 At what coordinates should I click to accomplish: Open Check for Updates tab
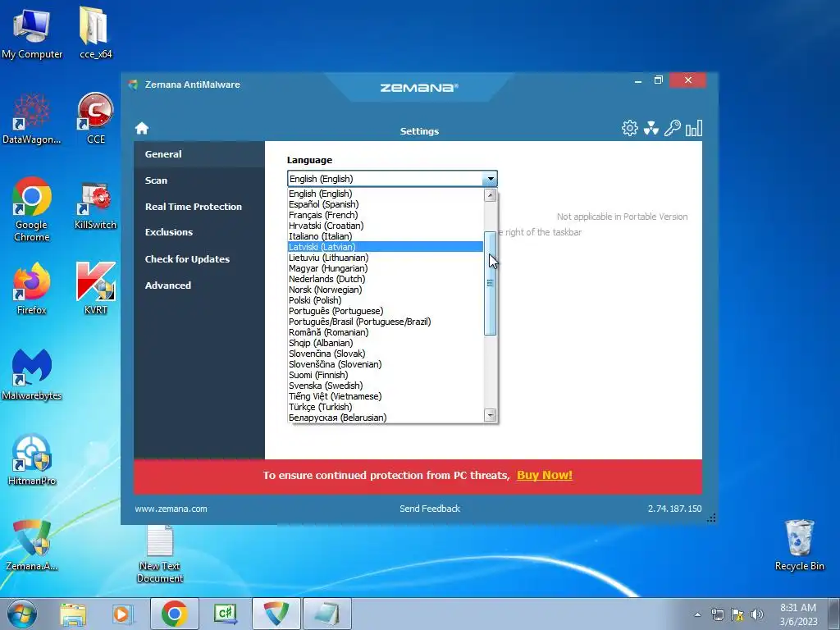(x=199, y=259)
